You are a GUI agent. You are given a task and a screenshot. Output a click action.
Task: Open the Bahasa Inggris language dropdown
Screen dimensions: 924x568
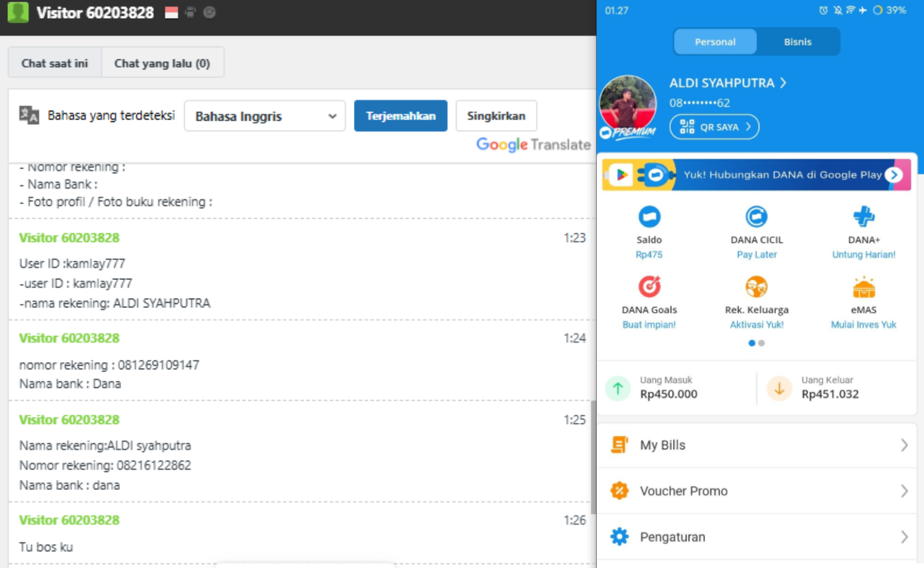pyautogui.click(x=265, y=116)
